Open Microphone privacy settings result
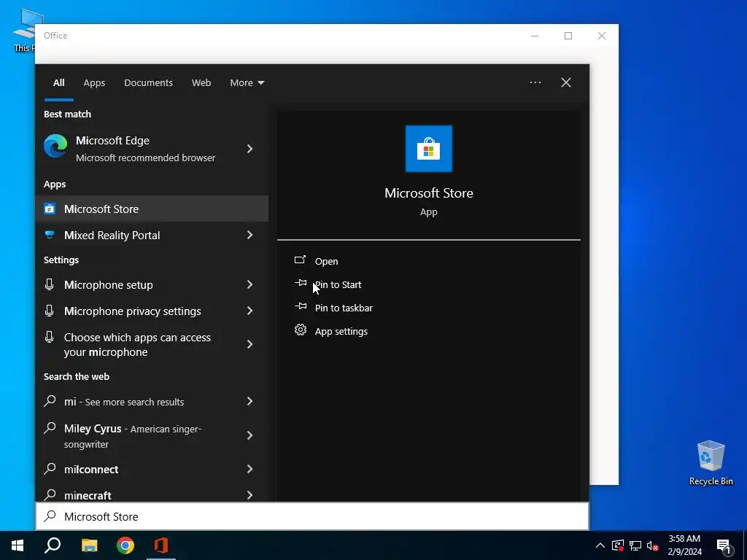Viewport: 747px width, 560px height. 152,311
